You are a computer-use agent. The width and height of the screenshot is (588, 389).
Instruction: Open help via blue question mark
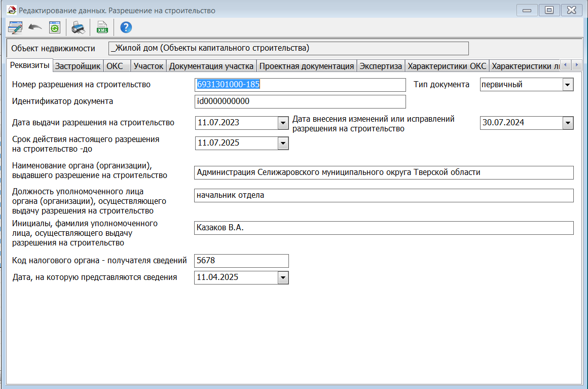pyautogui.click(x=126, y=27)
